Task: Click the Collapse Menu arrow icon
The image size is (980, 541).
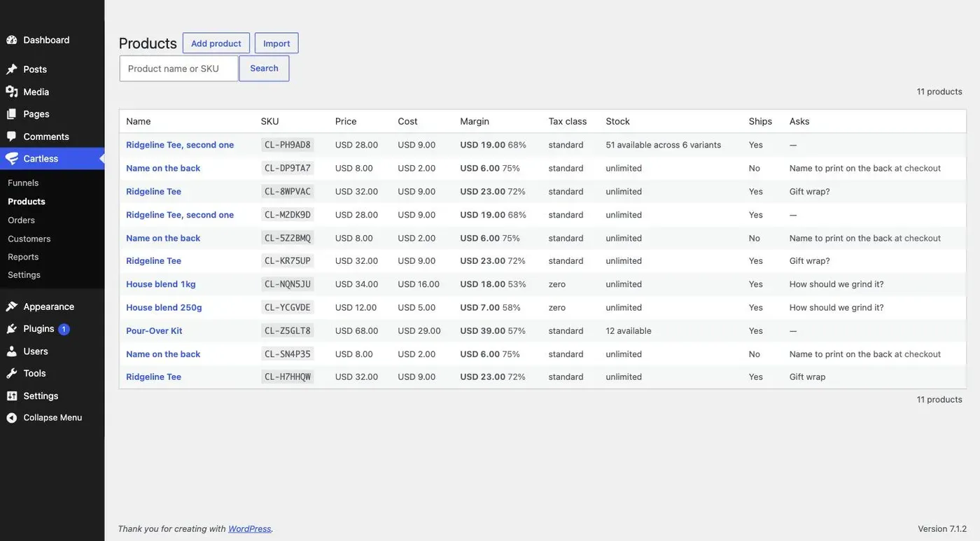Action: click(x=12, y=418)
